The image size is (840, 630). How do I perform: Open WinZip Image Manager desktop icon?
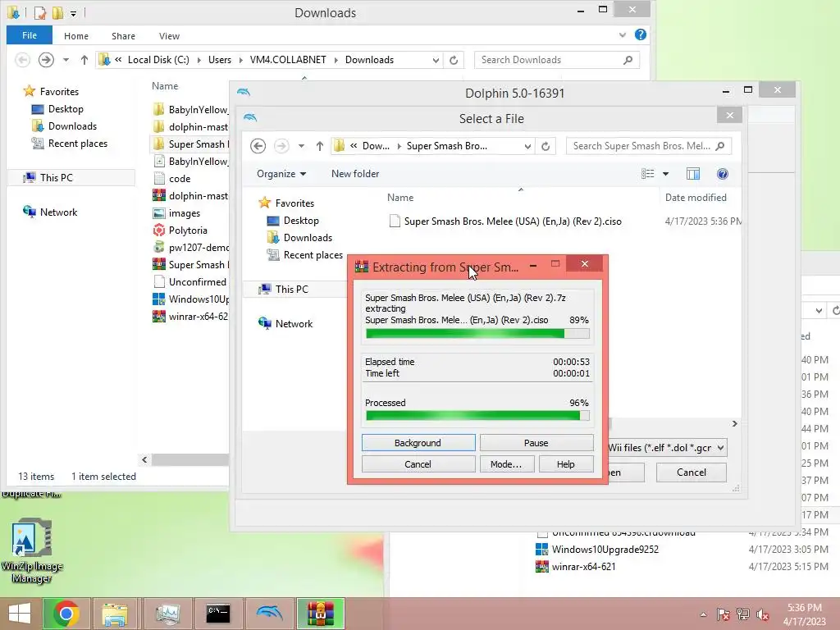point(32,550)
